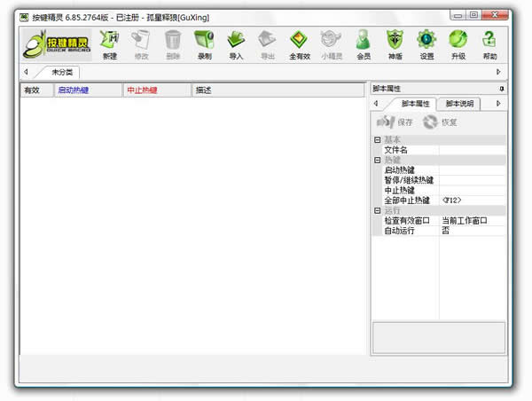Screen dimensions: 532x401
Task: Click the 自动运行 value field 否
Action: click(472, 231)
